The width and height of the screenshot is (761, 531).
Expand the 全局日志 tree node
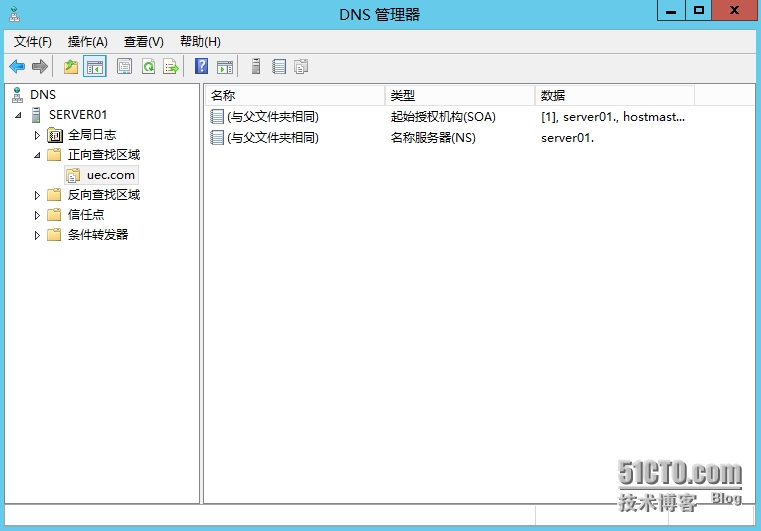(37, 135)
